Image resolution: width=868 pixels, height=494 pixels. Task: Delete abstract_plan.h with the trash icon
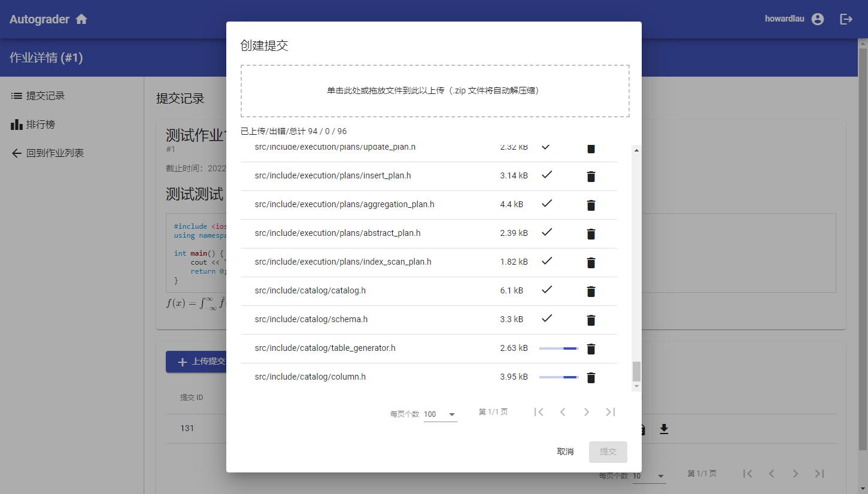coord(591,234)
